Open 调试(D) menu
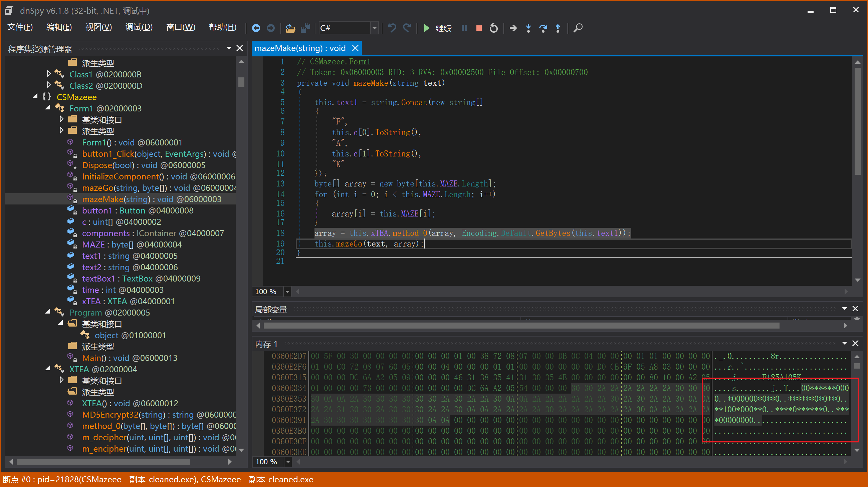 coord(139,27)
